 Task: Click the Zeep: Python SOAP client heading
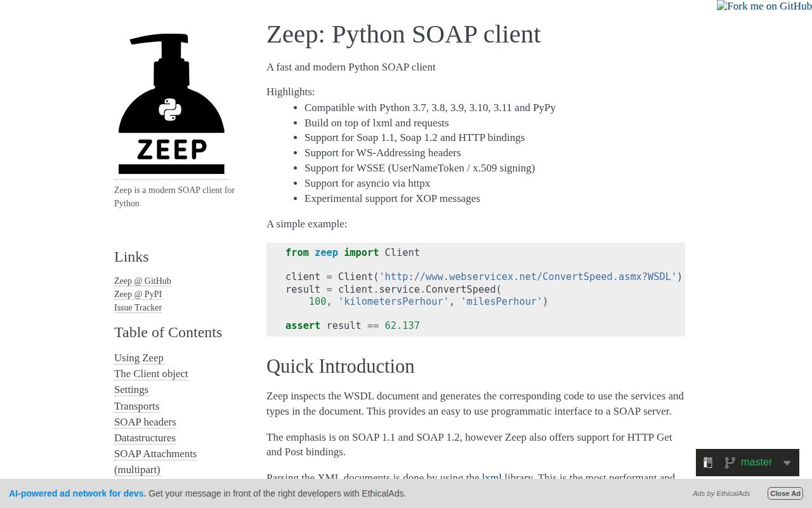[403, 34]
